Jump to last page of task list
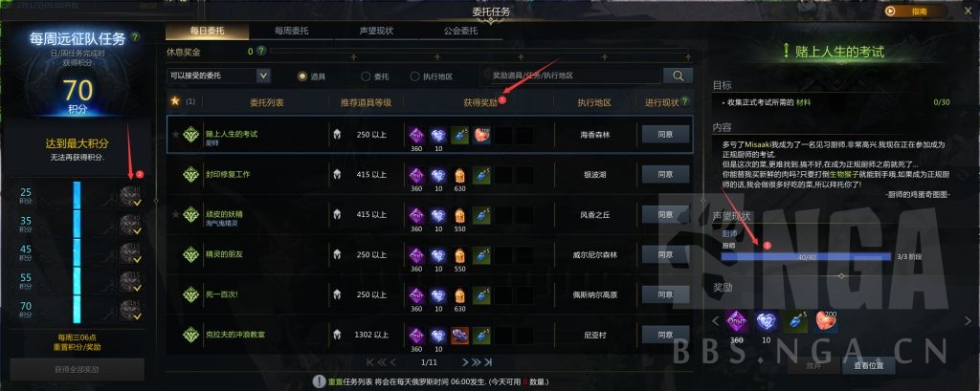 click(x=488, y=362)
